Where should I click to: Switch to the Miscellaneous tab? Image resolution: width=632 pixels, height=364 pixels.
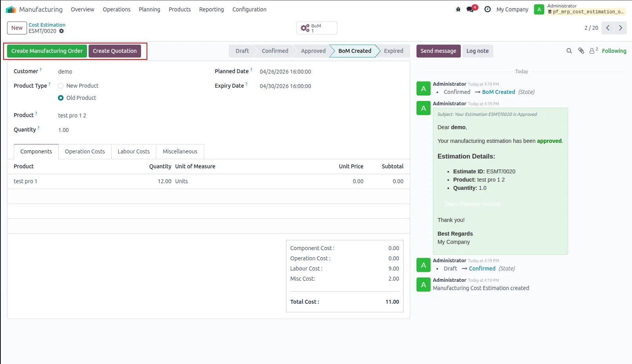coord(180,151)
